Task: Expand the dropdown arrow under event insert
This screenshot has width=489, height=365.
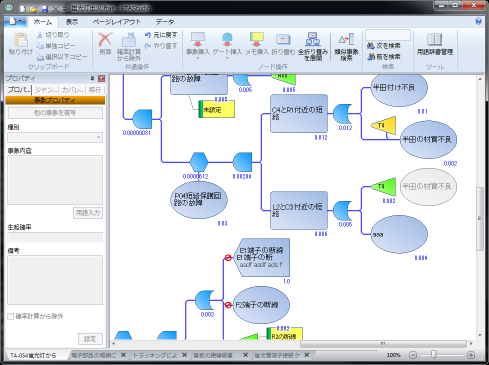Action: pos(198,58)
